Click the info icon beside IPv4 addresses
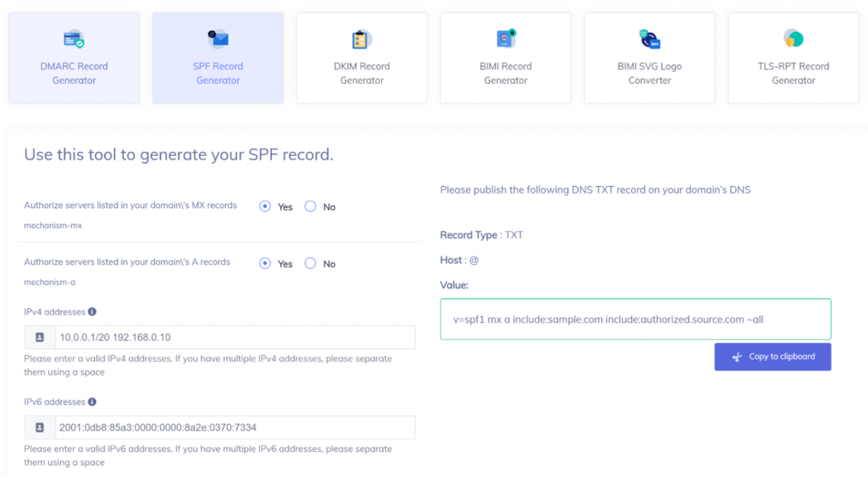The height and width of the screenshot is (477, 868). (x=92, y=311)
